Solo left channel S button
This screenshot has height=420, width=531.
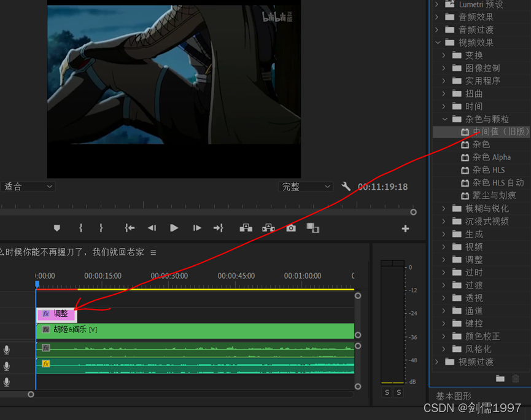tap(387, 392)
